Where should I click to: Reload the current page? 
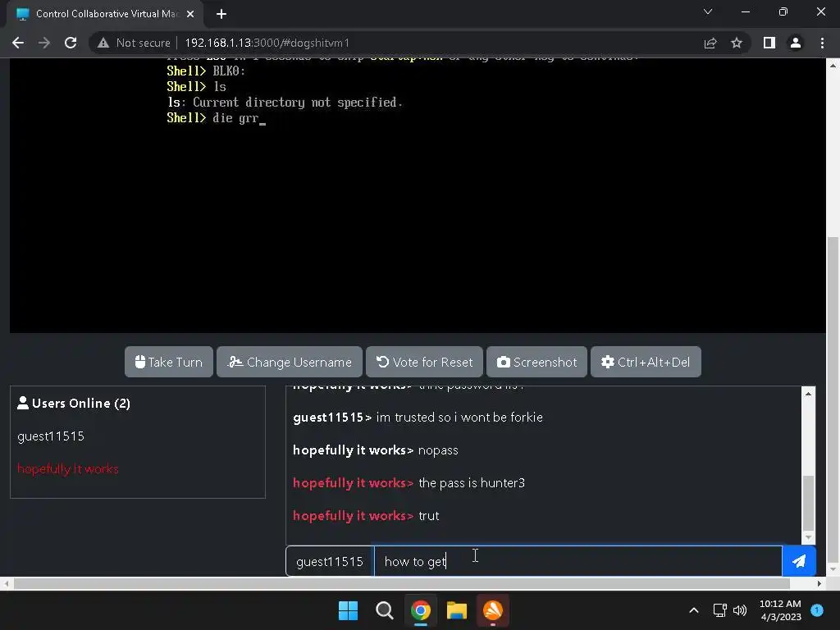coord(71,43)
